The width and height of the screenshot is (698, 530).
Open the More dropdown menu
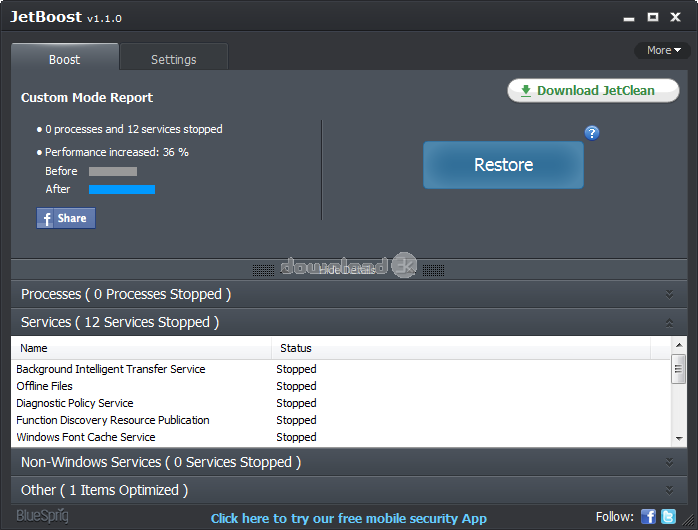tap(662, 50)
